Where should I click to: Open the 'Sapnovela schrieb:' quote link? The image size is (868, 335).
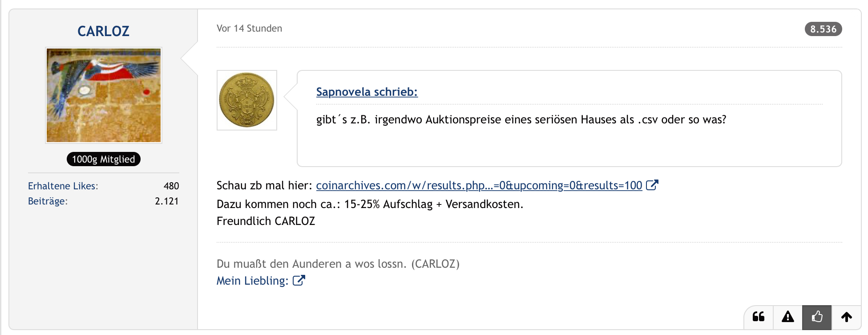pyautogui.click(x=367, y=92)
